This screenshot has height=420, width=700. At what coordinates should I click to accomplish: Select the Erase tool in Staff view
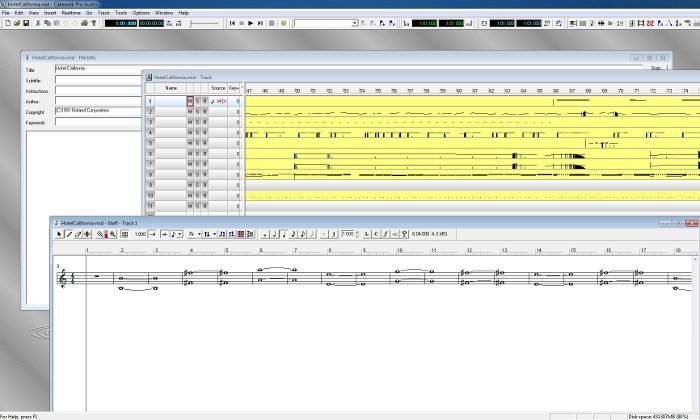(x=78, y=234)
